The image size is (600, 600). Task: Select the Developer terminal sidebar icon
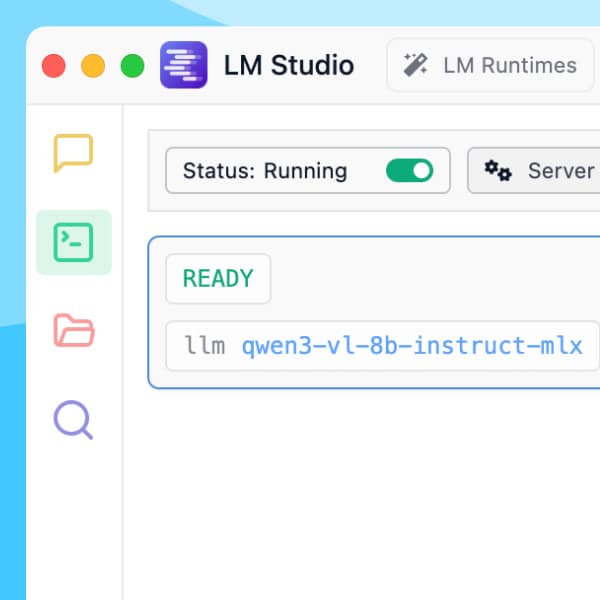click(x=73, y=242)
